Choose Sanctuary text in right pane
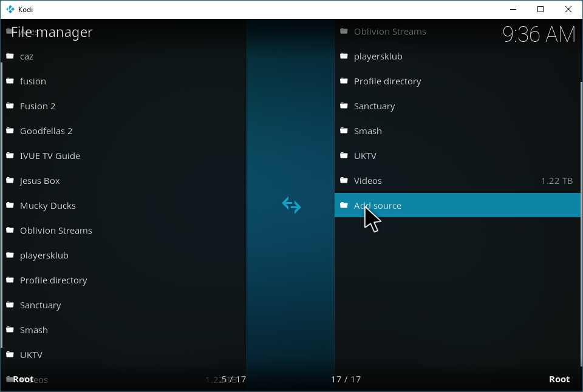The height and width of the screenshot is (392, 583). (x=375, y=106)
